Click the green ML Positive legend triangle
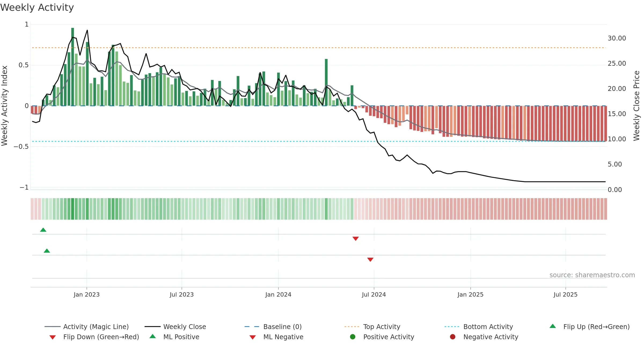The height and width of the screenshot is (362, 644). tap(153, 336)
